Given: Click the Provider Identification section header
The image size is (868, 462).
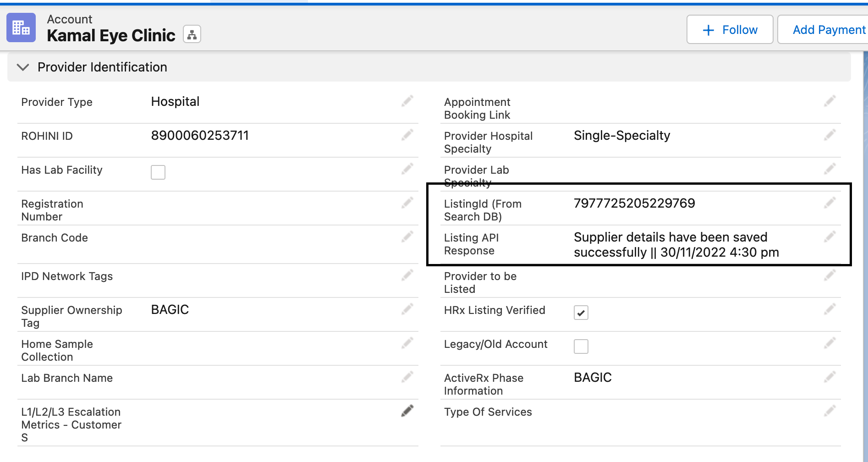Looking at the screenshot, I should point(102,67).
